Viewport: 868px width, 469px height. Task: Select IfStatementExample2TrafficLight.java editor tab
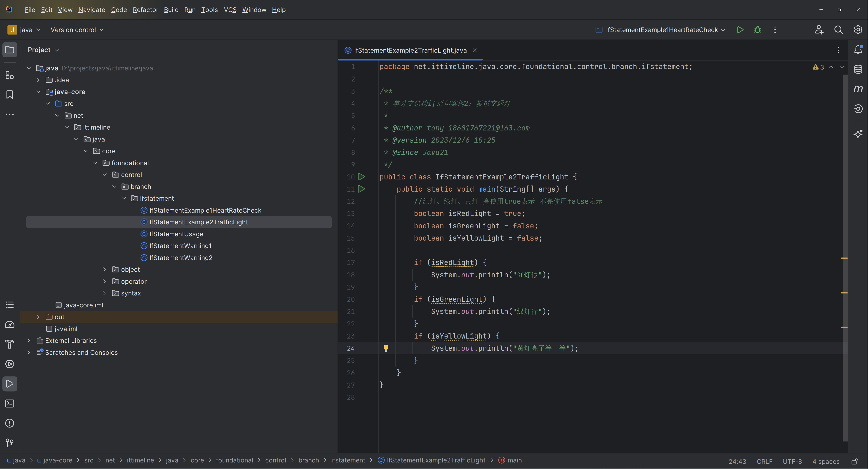point(410,50)
